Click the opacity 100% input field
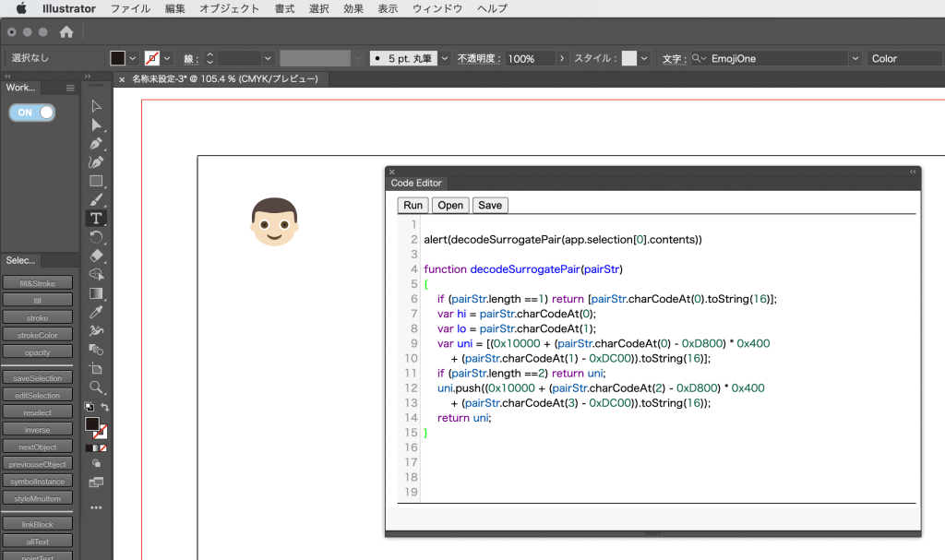This screenshot has width=945, height=560. (x=528, y=58)
